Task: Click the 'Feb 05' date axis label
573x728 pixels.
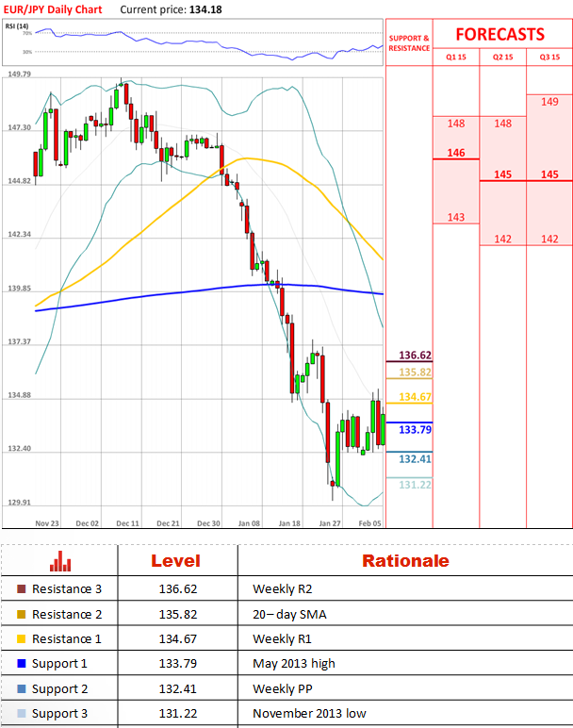Action: tap(369, 523)
